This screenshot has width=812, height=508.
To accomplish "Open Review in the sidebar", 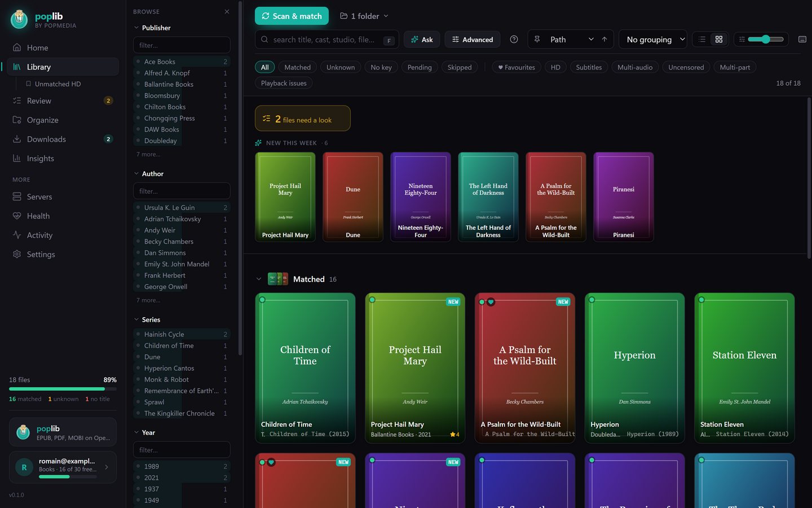I will tap(63, 100).
